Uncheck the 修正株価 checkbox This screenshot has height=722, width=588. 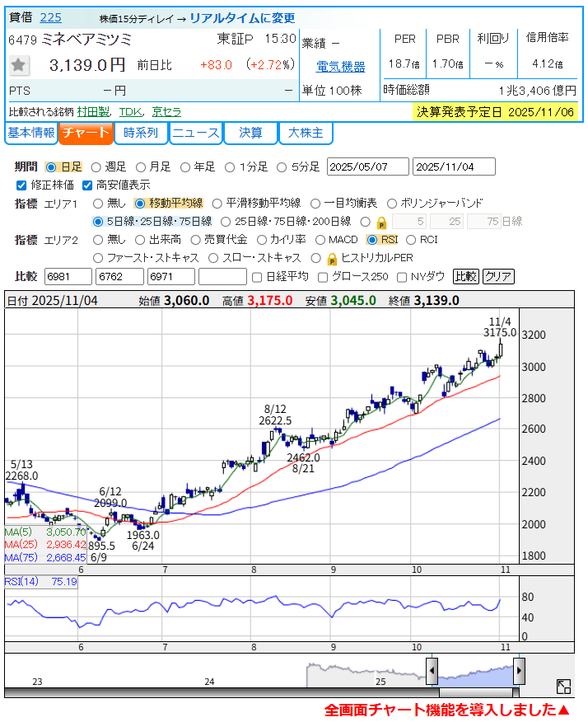21,185
